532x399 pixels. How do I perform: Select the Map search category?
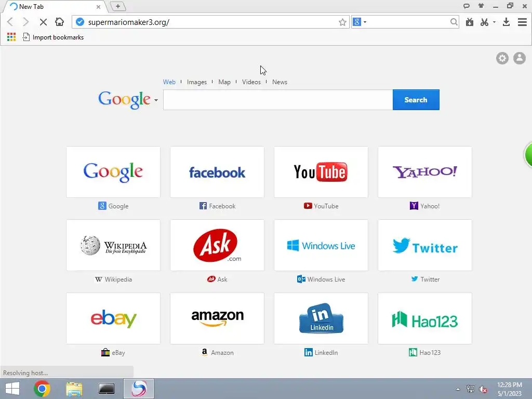[224, 82]
